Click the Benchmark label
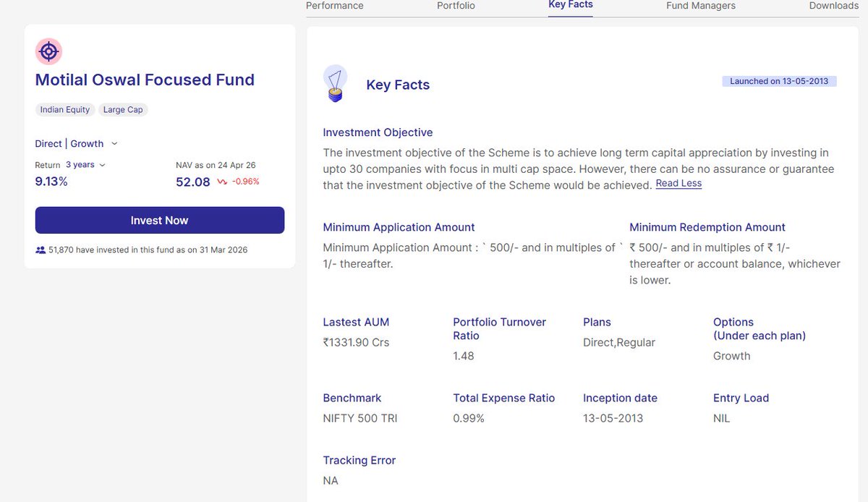Image resolution: width=868 pixels, height=502 pixels. pos(352,398)
